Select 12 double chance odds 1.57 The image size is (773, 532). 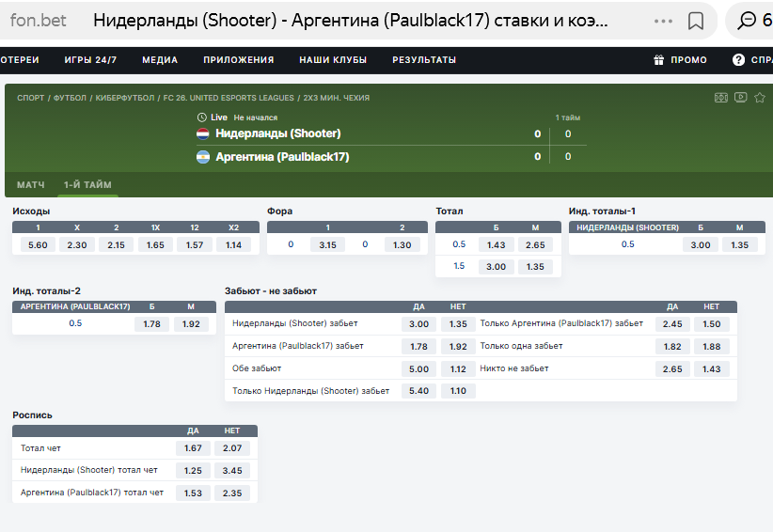click(195, 244)
